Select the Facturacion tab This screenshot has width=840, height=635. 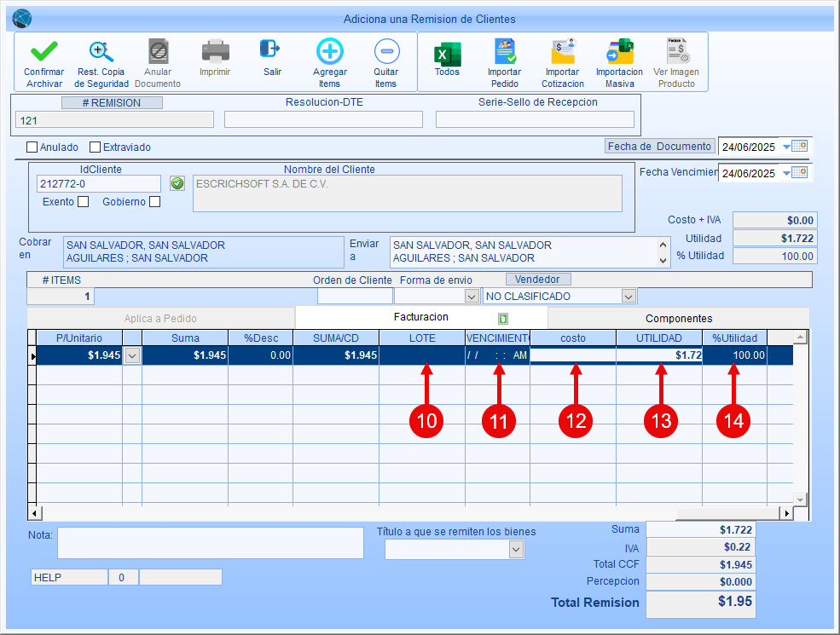point(420,317)
